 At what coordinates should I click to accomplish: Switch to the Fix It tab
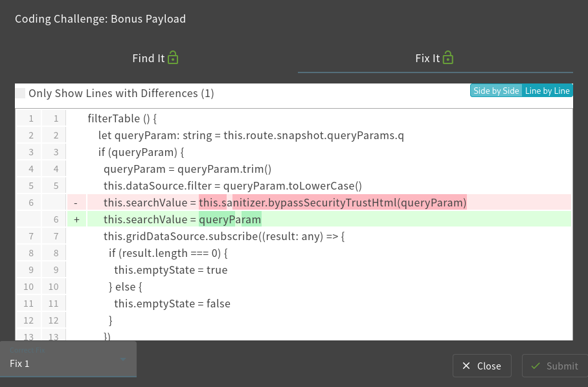[x=435, y=58]
